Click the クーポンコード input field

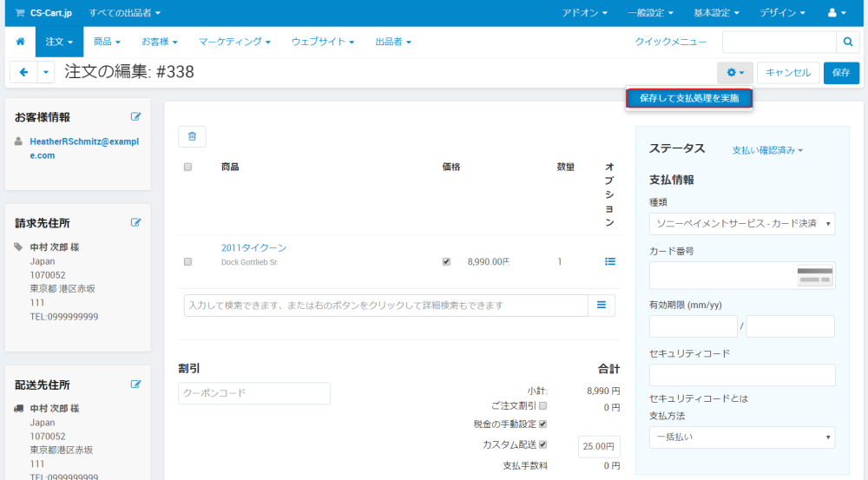(254, 393)
